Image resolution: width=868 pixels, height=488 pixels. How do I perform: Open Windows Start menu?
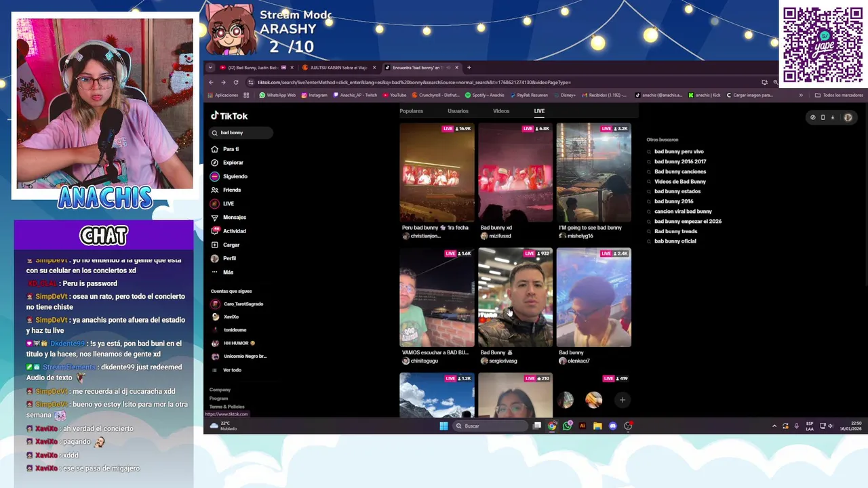click(443, 426)
